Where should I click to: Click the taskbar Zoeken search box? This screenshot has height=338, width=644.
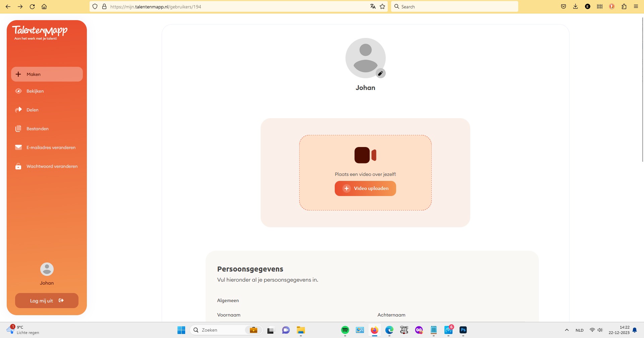(226, 330)
